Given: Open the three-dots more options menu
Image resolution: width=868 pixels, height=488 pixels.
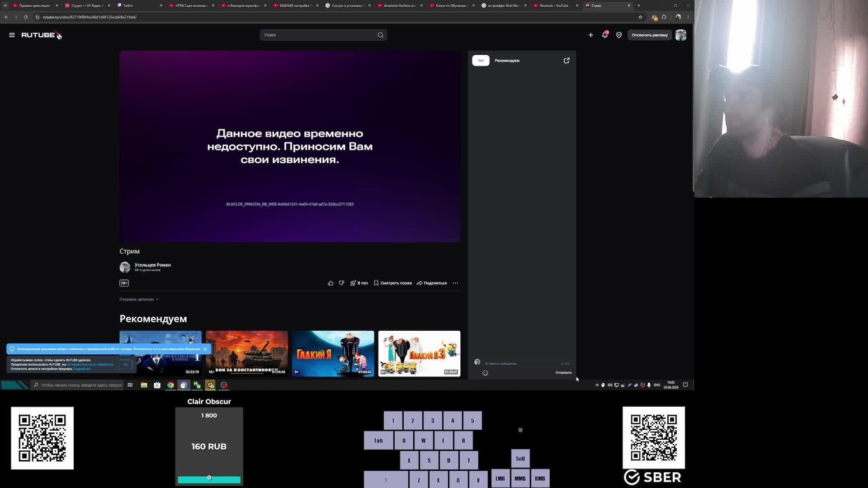Looking at the screenshot, I should point(455,283).
